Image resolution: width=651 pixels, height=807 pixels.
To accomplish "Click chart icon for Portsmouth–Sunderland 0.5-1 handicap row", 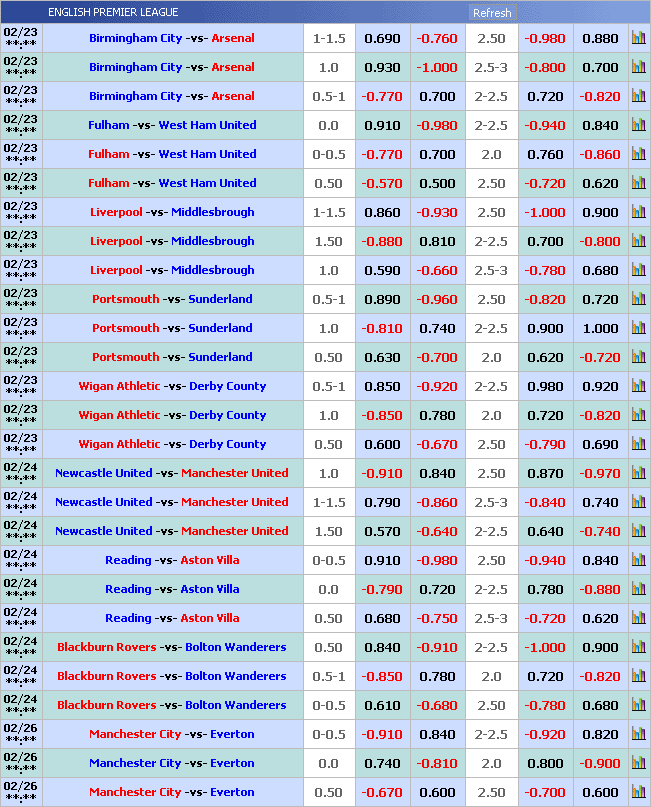I will 638,300.
